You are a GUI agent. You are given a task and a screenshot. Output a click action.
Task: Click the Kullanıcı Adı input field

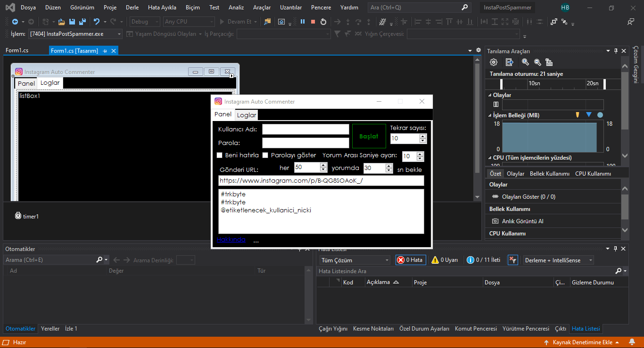click(305, 129)
